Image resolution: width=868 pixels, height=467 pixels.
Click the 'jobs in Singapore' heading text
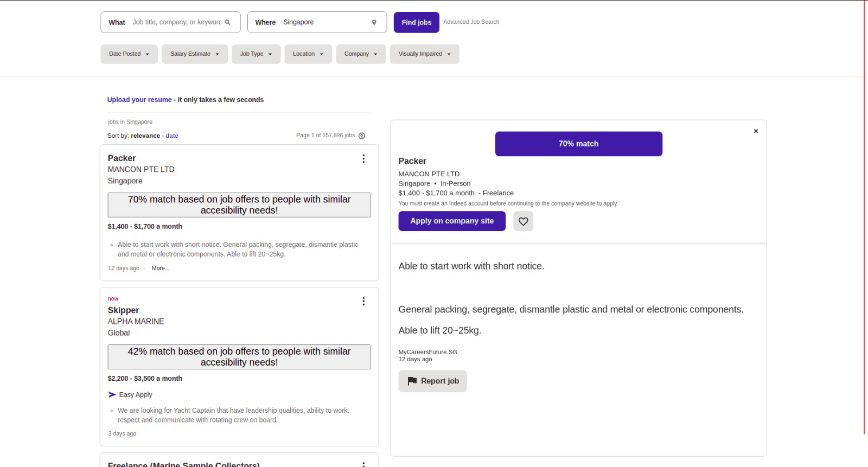pos(130,122)
